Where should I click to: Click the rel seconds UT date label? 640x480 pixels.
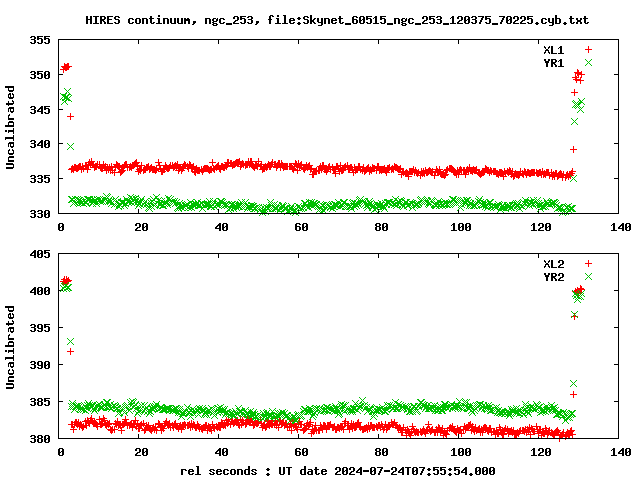(338, 471)
